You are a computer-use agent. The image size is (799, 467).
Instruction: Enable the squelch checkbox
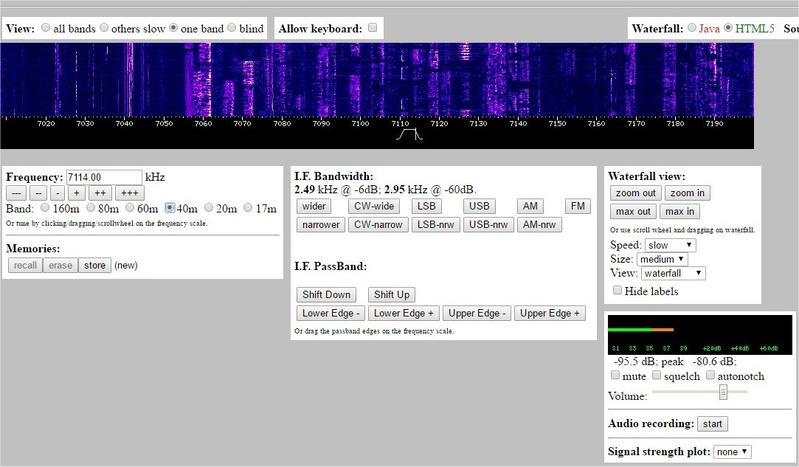click(656, 375)
